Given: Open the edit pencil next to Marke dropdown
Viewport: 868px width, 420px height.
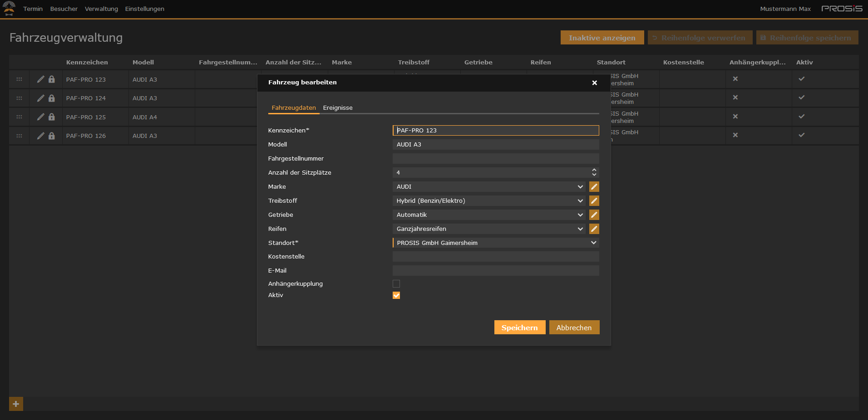Looking at the screenshot, I should click(x=594, y=186).
